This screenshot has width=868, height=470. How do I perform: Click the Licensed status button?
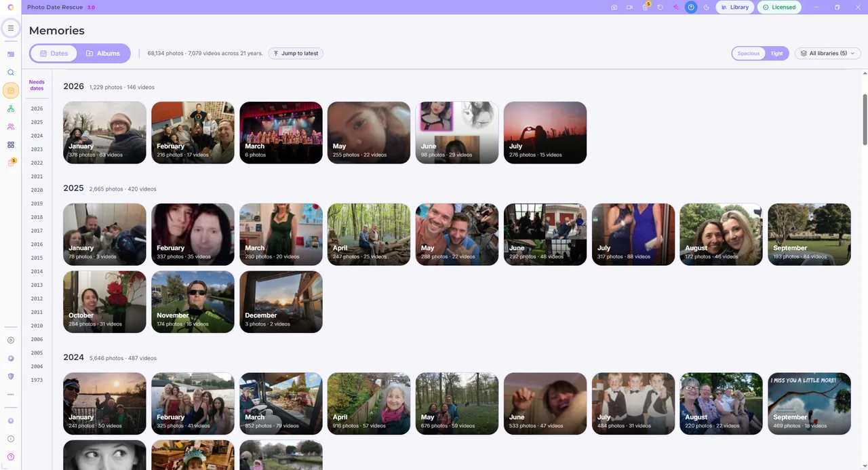pyautogui.click(x=779, y=7)
